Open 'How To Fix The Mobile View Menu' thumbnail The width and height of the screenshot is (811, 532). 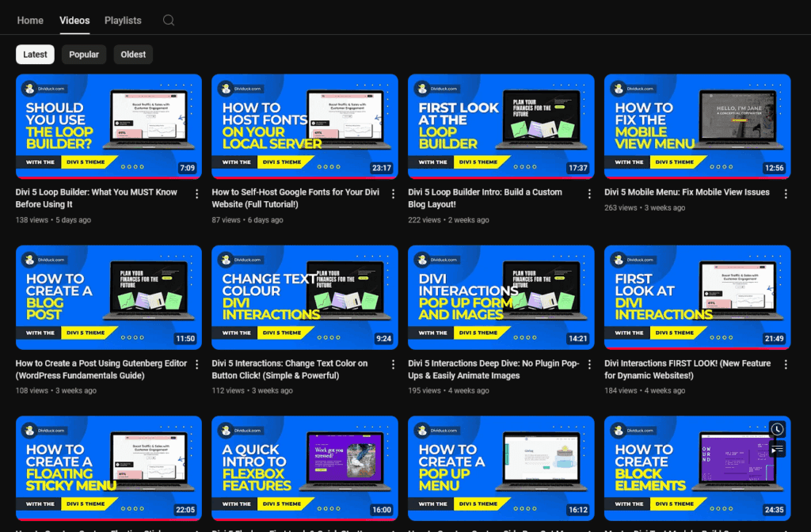coord(697,127)
